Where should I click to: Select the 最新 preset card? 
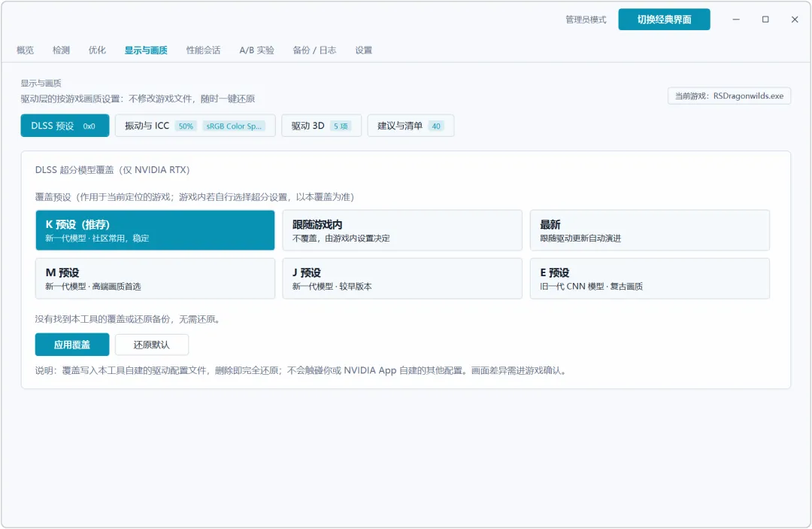tap(650, 230)
